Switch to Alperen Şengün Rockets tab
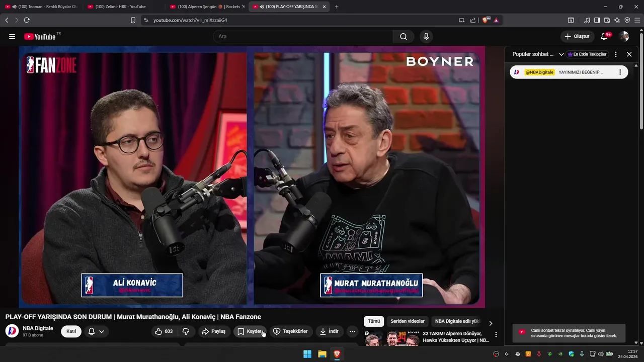 207,7
